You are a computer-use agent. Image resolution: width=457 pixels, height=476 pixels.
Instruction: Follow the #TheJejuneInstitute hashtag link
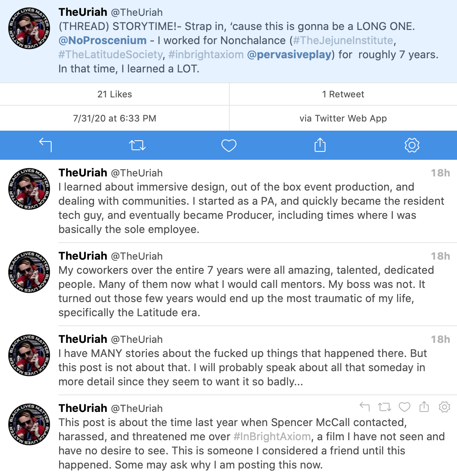[343, 40]
